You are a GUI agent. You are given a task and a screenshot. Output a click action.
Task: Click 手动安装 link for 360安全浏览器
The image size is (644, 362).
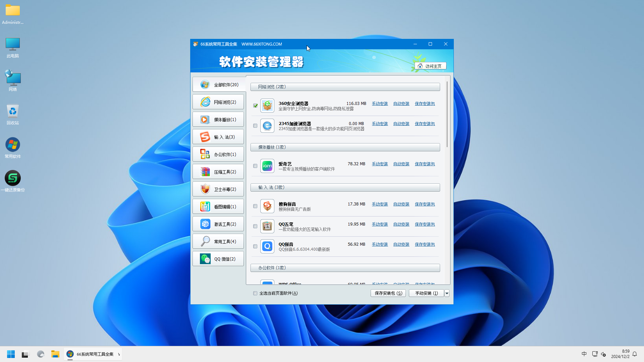coord(380,104)
